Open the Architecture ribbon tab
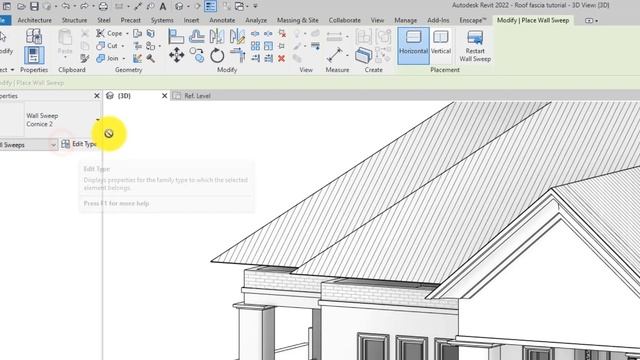 34,20
